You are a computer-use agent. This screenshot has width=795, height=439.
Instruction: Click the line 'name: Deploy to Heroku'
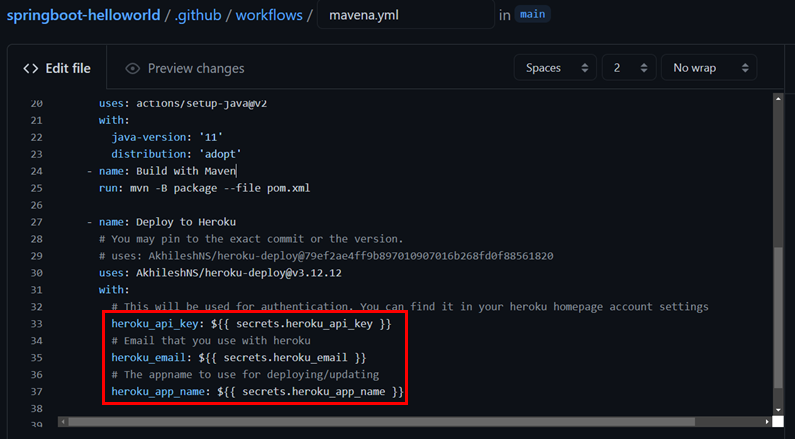[161, 222]
